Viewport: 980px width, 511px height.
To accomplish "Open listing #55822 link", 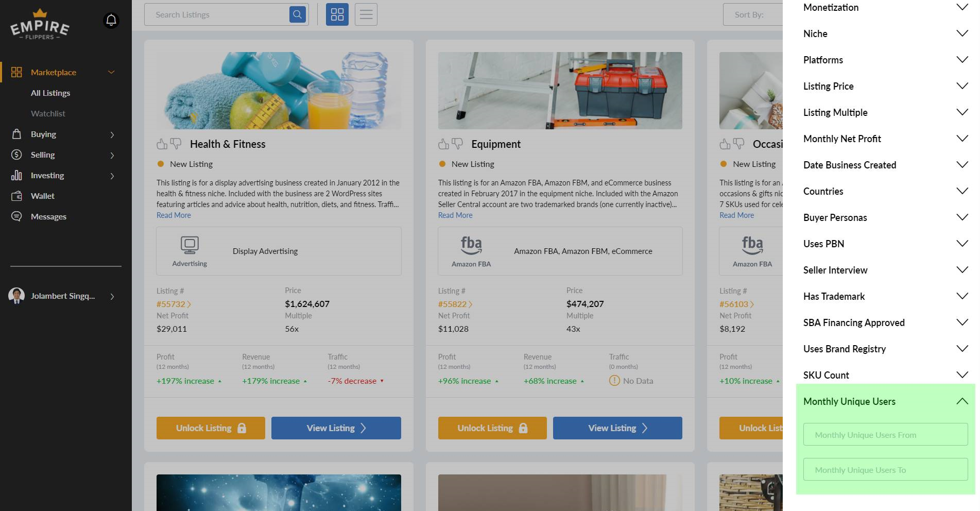I will tap(455, 304).
